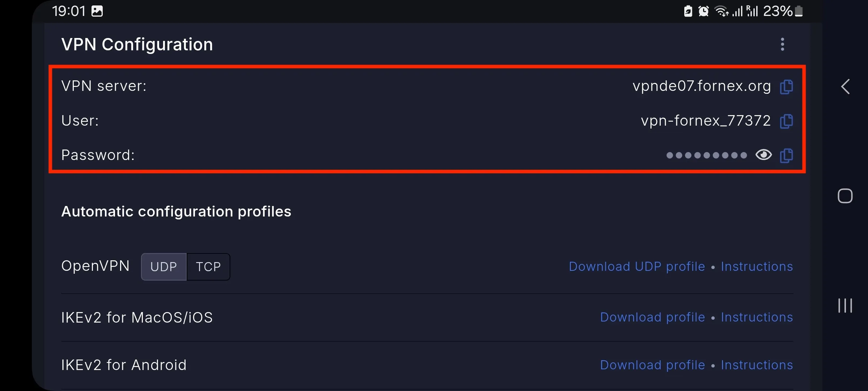Open OpenVPN Instructions link
The width and height of the screenshot is (868, 391).
pos(757,266)
